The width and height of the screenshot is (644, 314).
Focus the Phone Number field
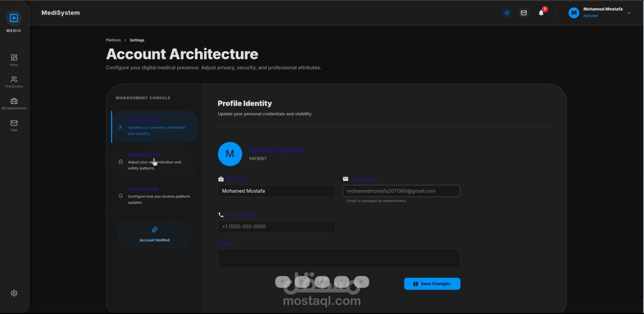click(x=276, y=227)
